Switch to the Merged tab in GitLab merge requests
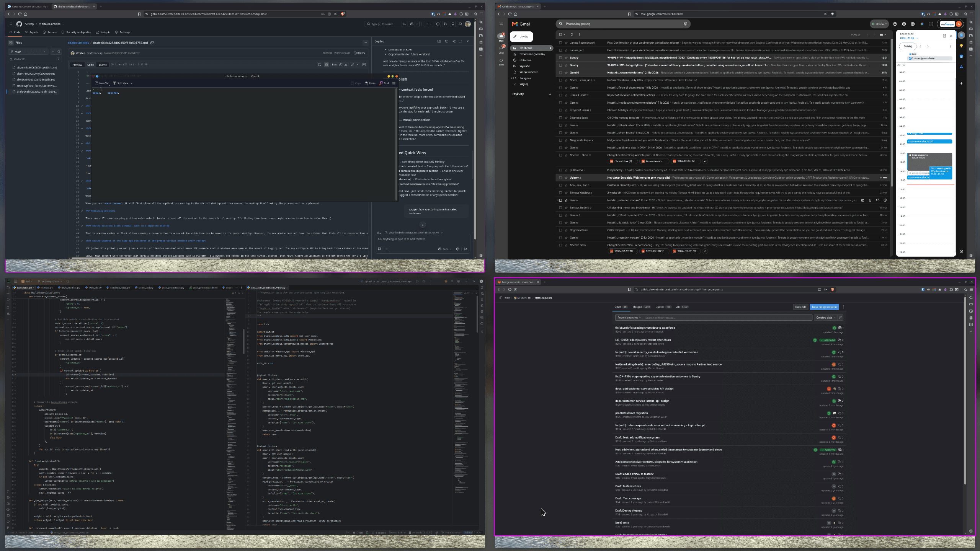The image size is (980, 551). click(641, 307)
